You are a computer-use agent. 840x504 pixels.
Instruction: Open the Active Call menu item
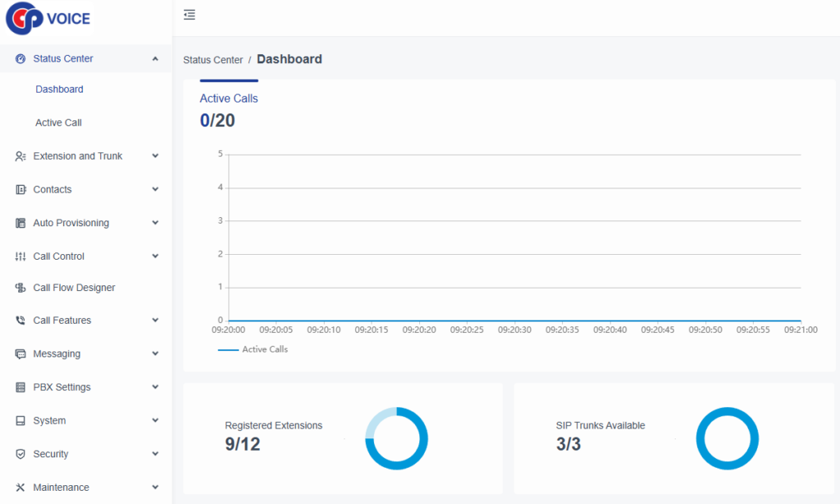(58, 123)
